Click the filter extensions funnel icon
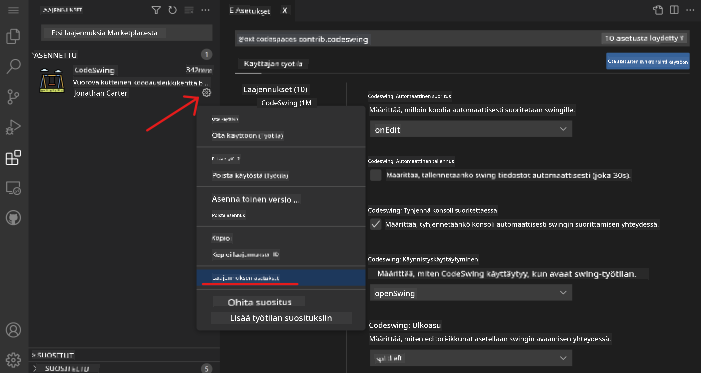 [x=156, y=10]
